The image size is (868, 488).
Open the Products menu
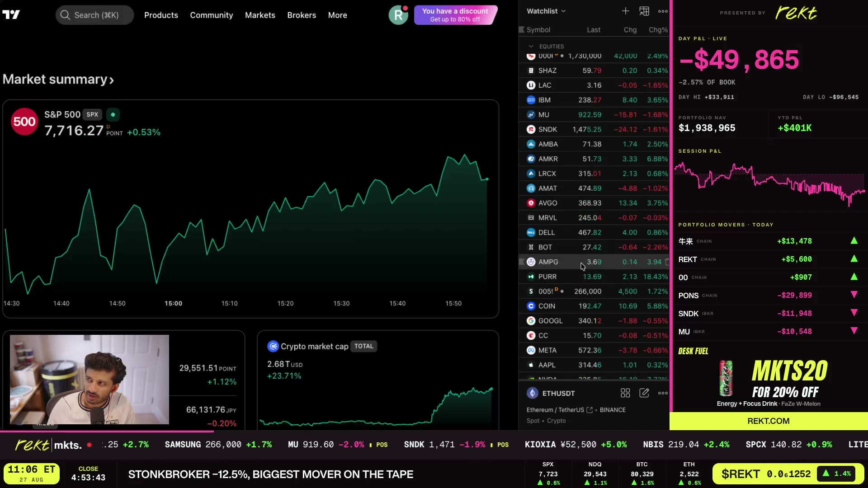point(161,15)
